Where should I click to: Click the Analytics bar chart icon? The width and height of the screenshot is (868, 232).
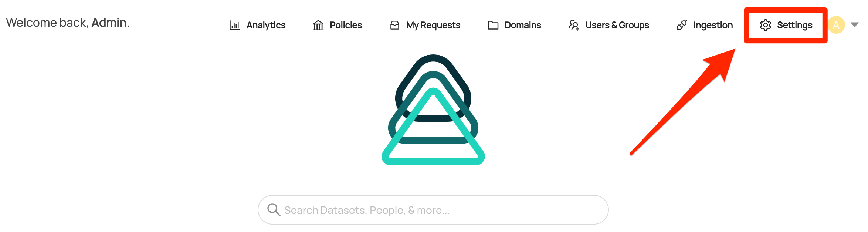tap(234, 25)
